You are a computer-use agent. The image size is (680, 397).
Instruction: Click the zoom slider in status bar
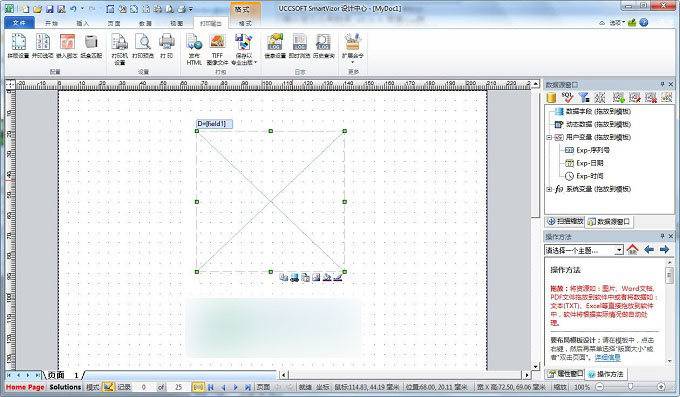tap(630, 386)
